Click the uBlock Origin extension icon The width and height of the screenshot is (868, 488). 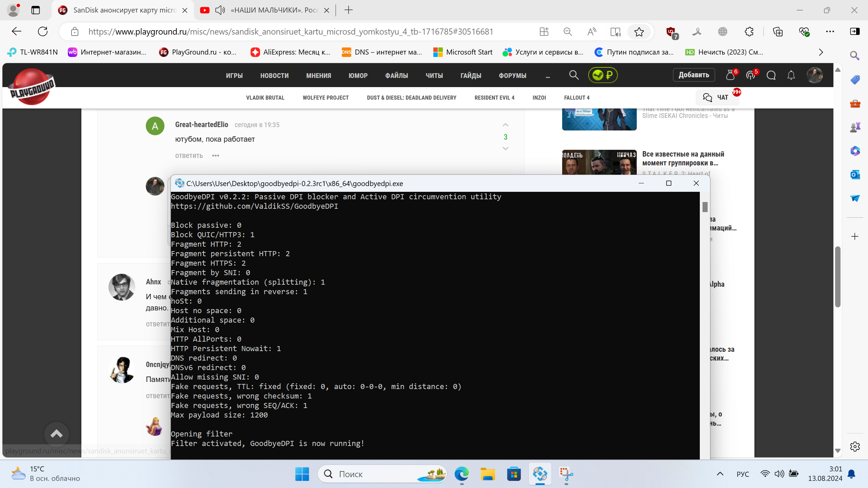[671, 32]
